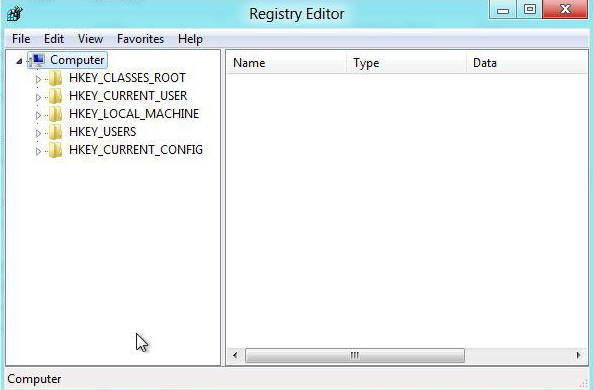Viewport: 593px width, 390px height.
Task: Close the Registry Editor window
Action: (x=565, y=9)
